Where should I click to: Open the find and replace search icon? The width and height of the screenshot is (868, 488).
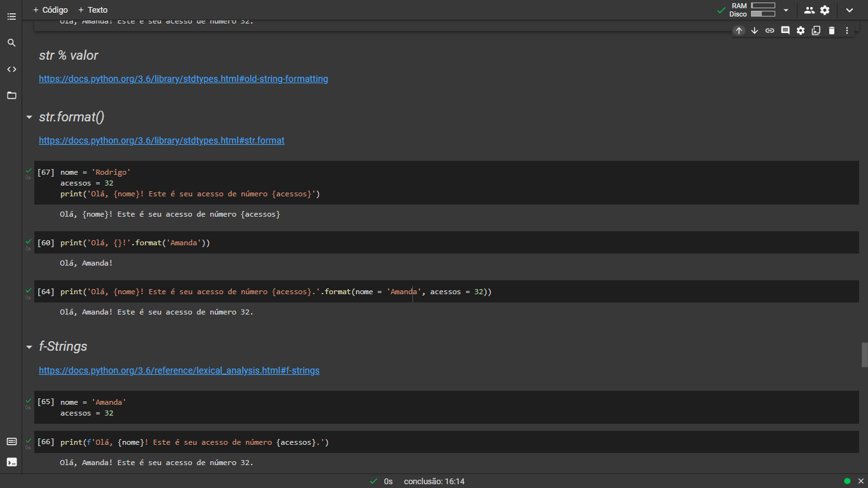tap(11, 43)
